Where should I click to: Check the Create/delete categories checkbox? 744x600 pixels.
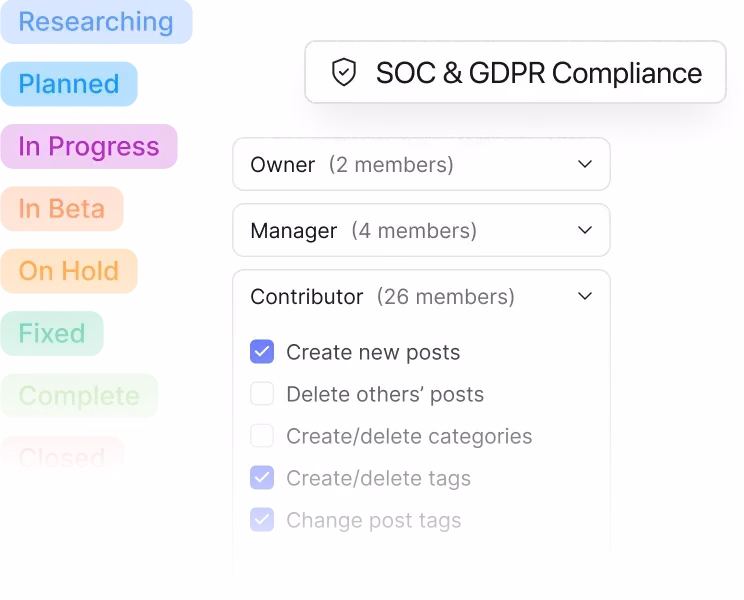[262, 436]
